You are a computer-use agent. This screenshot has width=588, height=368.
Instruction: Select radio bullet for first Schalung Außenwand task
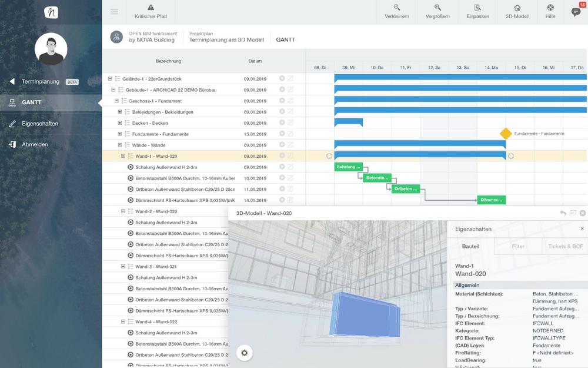131,167
